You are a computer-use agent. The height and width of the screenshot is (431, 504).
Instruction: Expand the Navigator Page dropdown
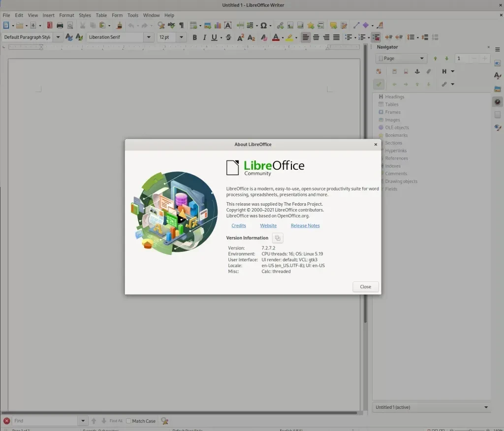[422, 59]
